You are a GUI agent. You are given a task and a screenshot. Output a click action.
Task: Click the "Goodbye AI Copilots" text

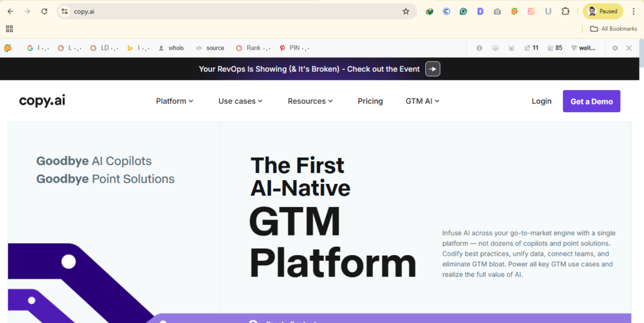pyautogui.click(x=94, y=161)
